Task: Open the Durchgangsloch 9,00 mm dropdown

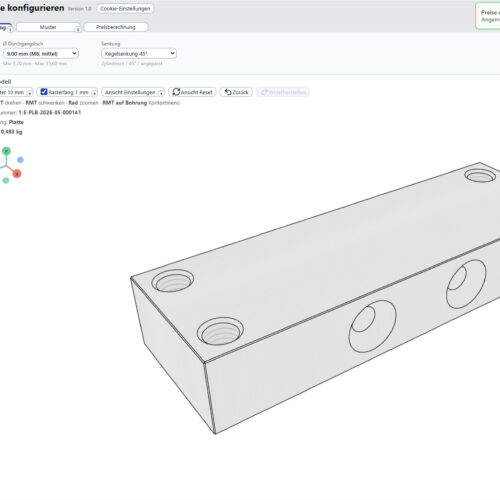Action: pos(41,53)
